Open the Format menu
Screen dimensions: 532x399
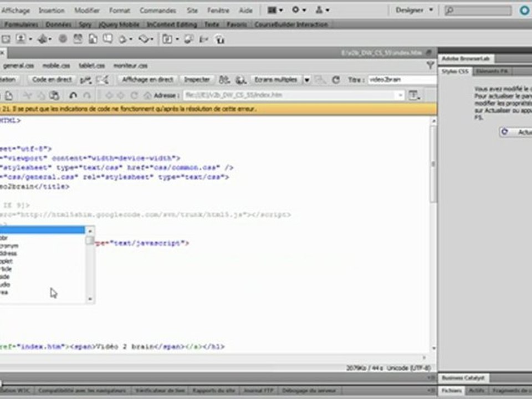coord(120,11)
